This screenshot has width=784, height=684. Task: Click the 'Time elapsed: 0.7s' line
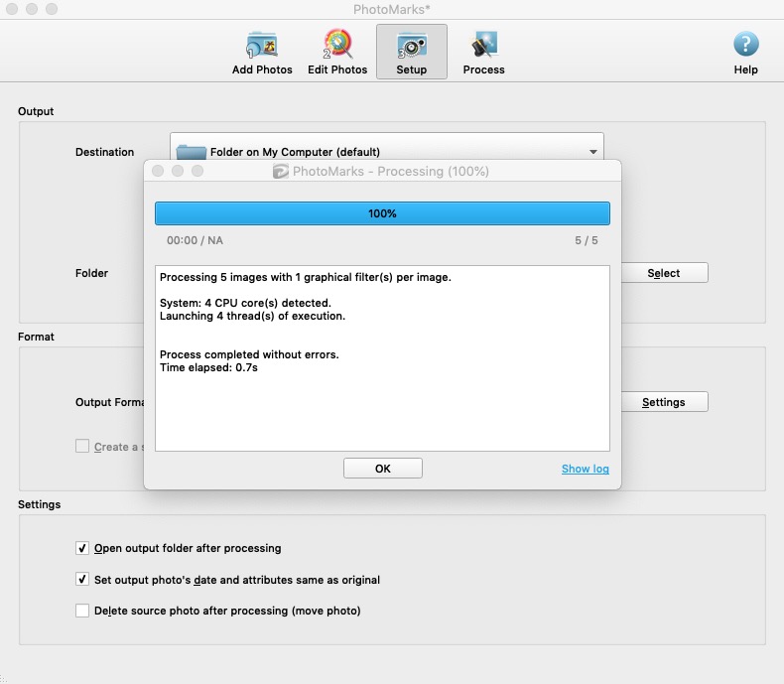(208, 367)
